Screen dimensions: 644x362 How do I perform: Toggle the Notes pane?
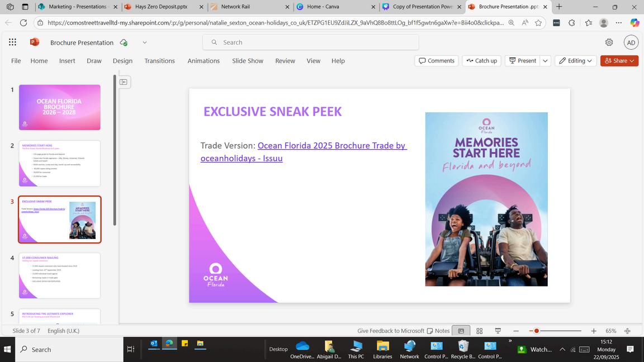[438, 331]
